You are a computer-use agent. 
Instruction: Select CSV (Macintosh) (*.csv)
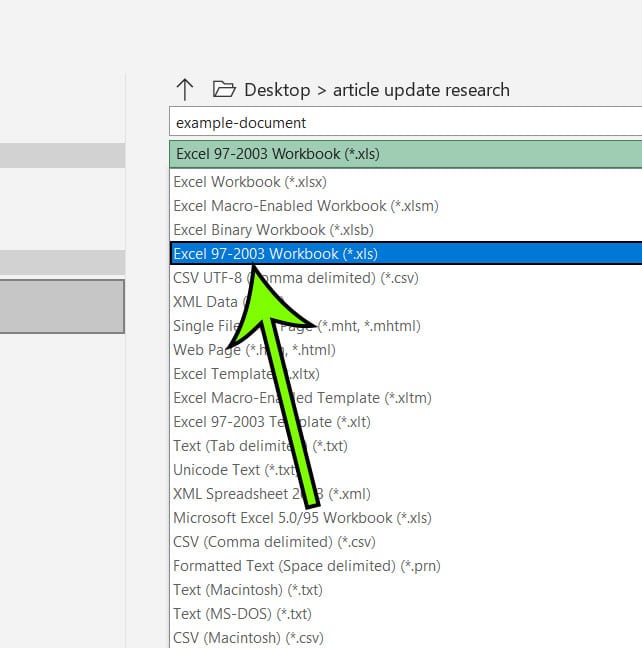pyautogui.click(x=406, y=637)
